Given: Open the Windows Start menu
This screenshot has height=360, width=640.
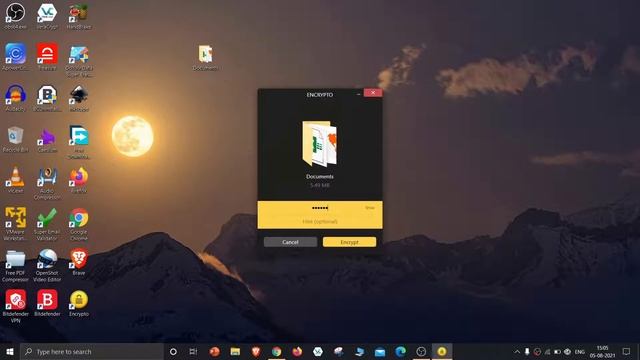Looking at the screenshot, I should [10, 351].
